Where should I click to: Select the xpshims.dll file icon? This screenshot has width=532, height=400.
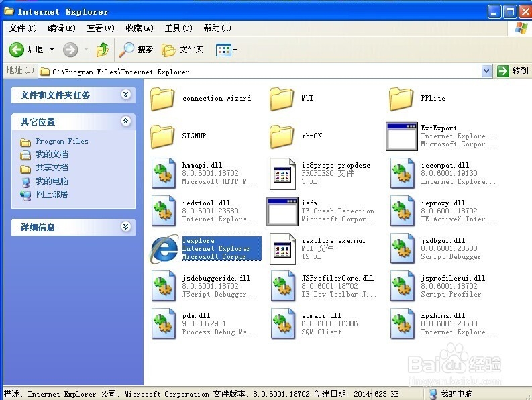coord(403,323)
